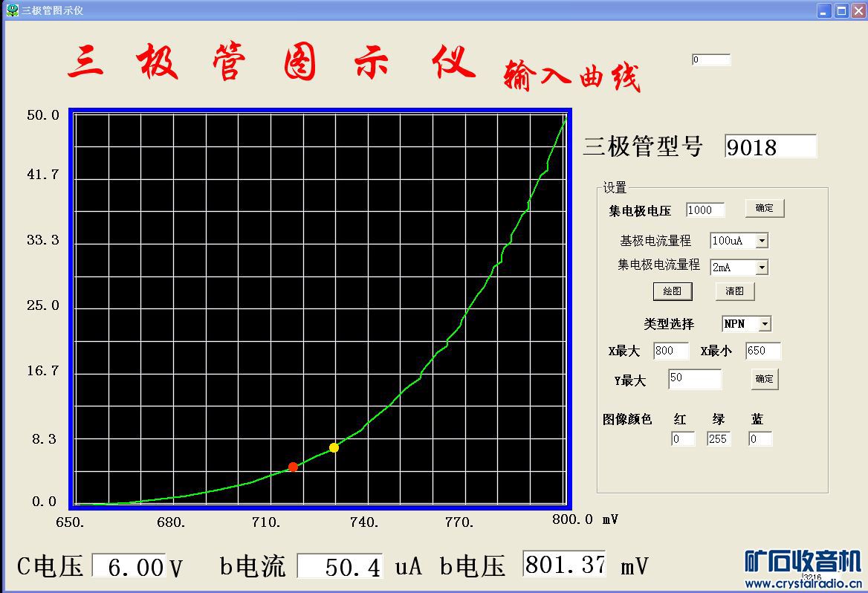Click the C电压 field showing 6.00
Viewport: 868px width, 593px height.
(129, 566)
